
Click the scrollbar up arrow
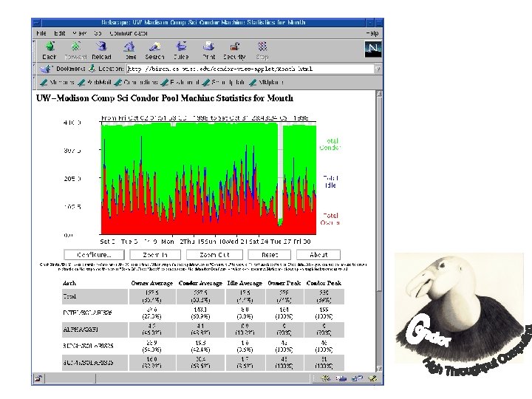coord(379,94)
